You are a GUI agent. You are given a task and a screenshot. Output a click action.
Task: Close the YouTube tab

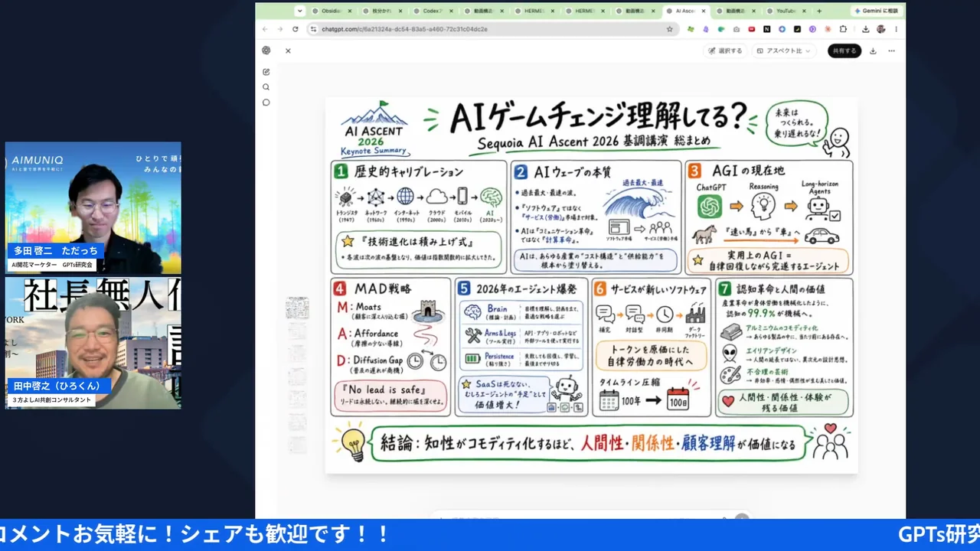804,11
